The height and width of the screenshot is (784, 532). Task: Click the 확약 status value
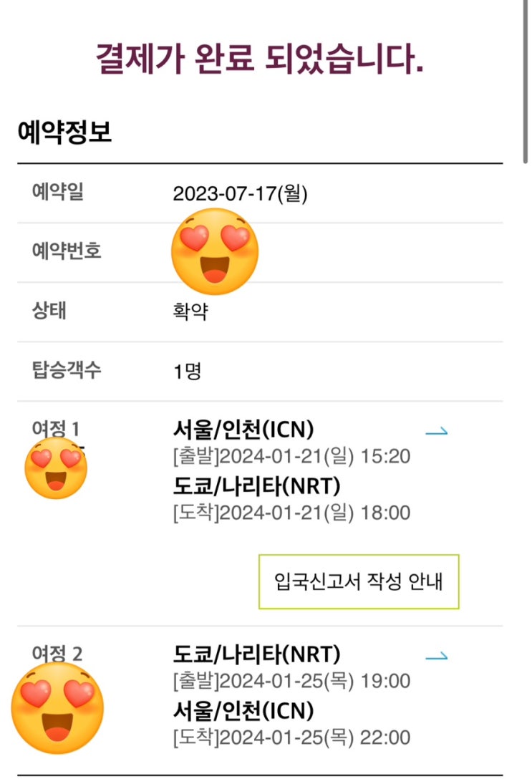[x=190, y=312]
